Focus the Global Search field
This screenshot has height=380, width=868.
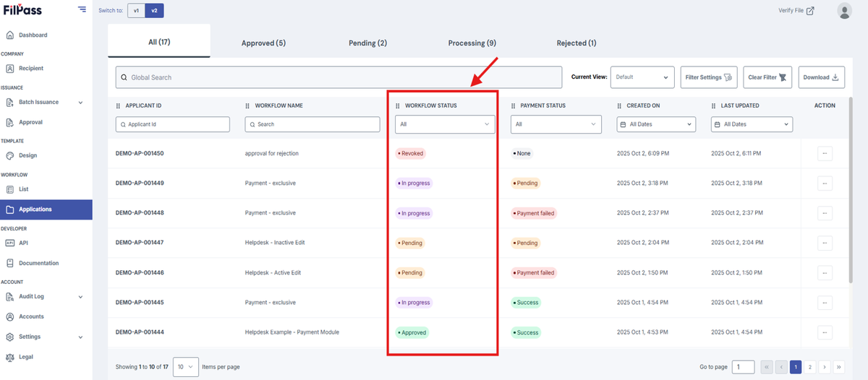339,77
